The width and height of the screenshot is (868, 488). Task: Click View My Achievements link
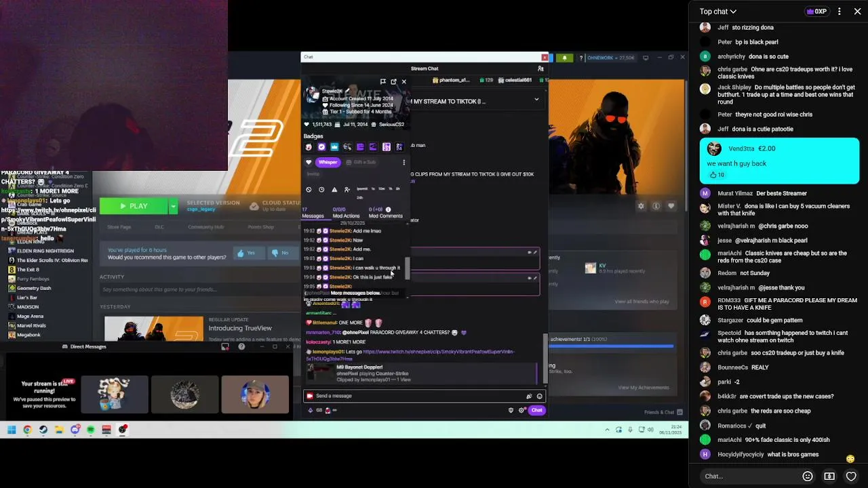pos(644,388)
